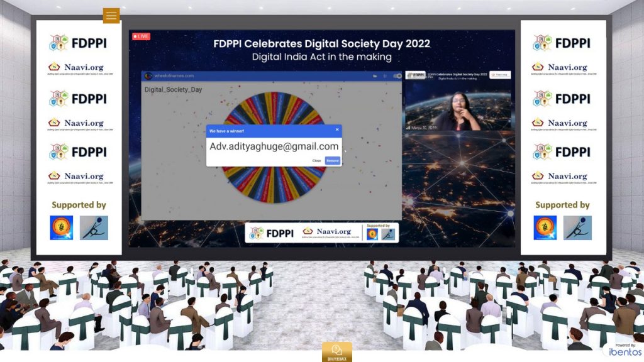Click the fullscreen icon in wheelofnames header
The width and height of the screenshot is (644, 362).
pos(385,76)
